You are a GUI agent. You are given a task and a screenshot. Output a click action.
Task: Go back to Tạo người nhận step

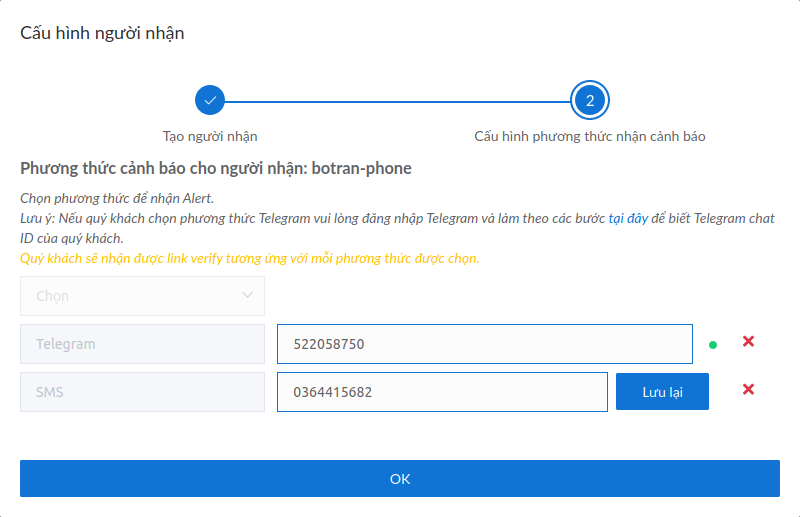pos(210,136)
